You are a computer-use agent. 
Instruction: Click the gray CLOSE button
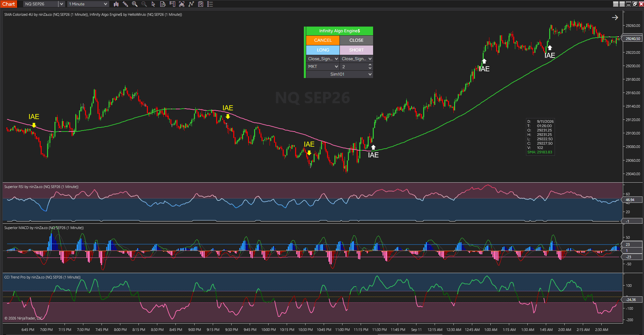click(356, 40)
